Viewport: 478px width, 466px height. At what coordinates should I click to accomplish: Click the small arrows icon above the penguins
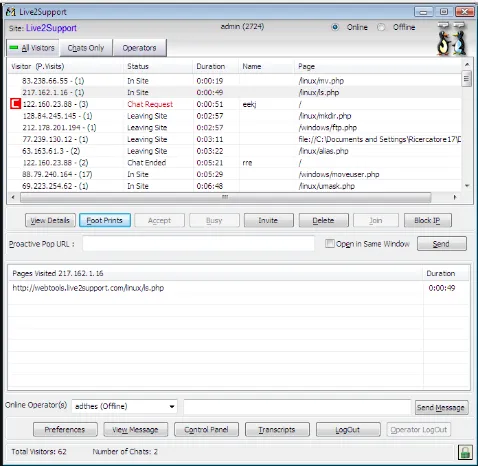(x=451, y=25)
